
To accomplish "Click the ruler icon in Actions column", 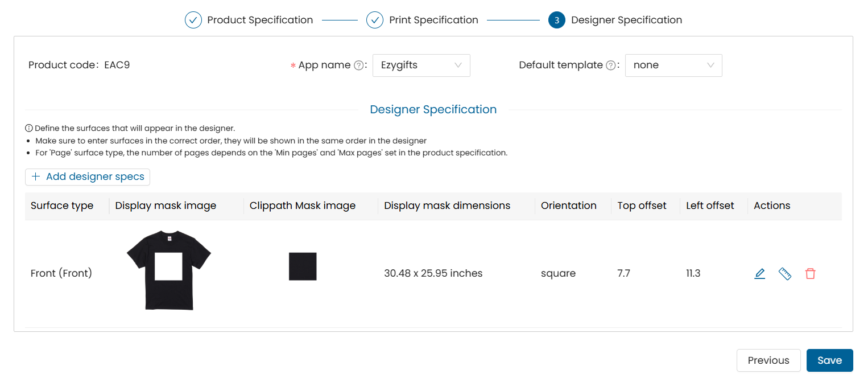I will click(785, 274).
